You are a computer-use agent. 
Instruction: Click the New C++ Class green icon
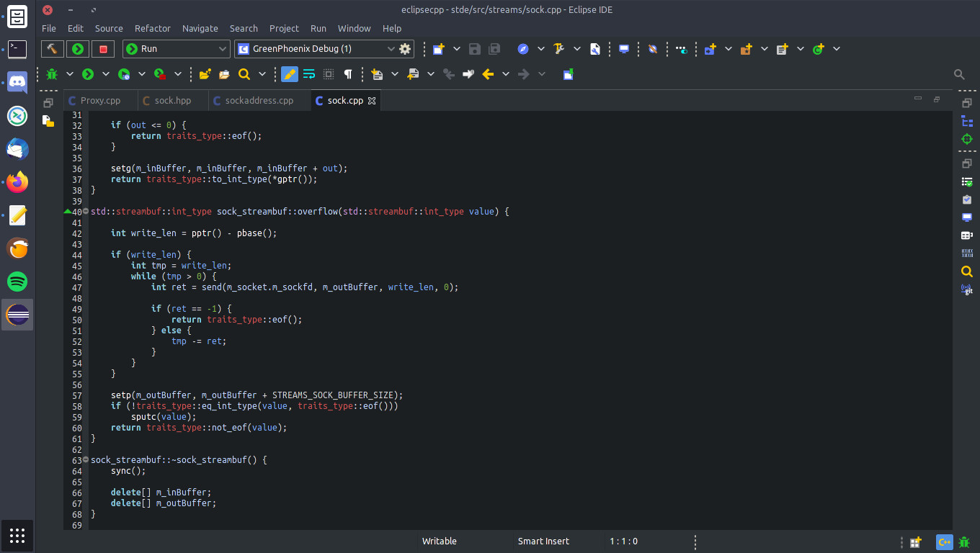tap(818, 49)
